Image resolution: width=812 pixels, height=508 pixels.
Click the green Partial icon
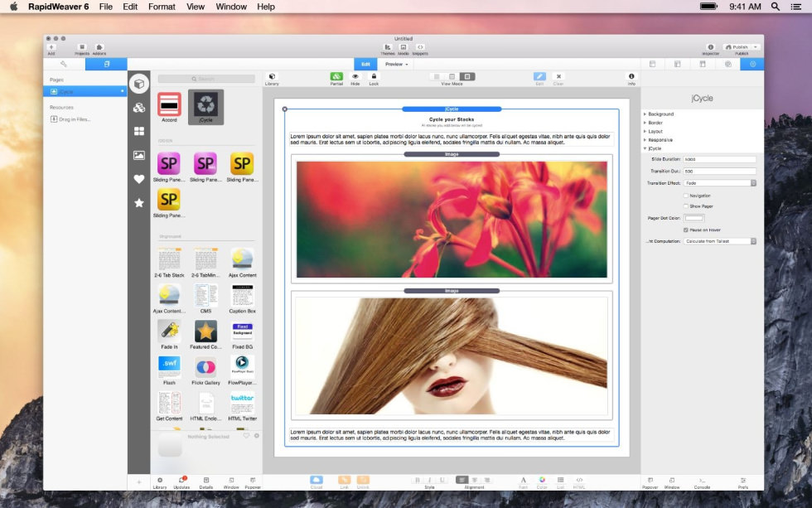pyautogui.click(x=336, y=78)
